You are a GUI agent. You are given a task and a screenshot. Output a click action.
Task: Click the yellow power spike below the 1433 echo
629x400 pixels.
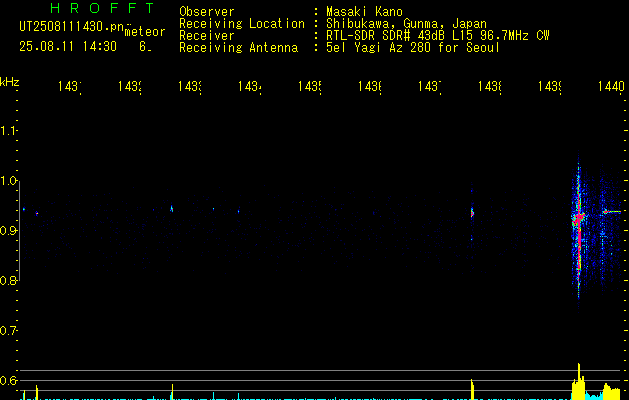172,392
